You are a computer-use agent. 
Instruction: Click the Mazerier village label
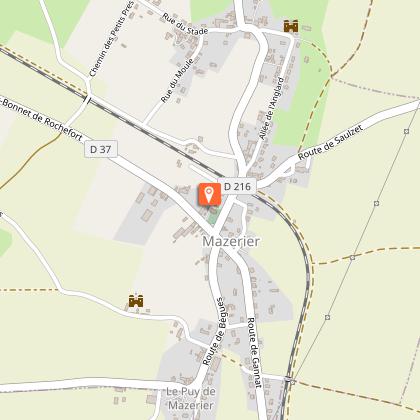(x=231, y=241)
